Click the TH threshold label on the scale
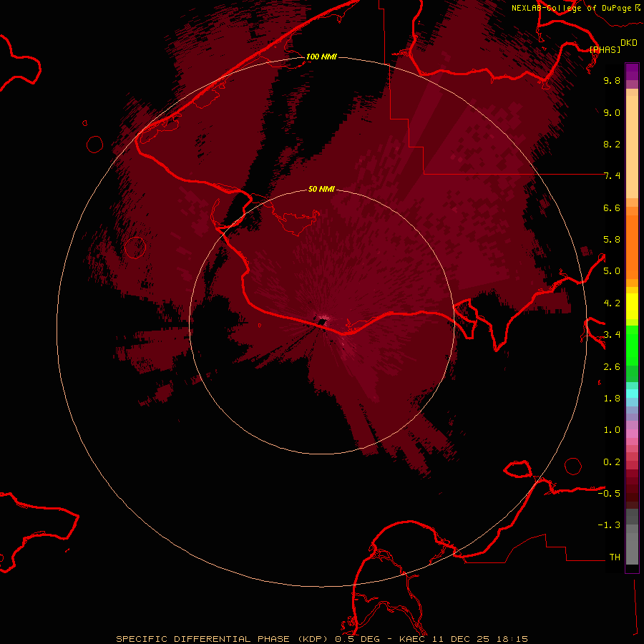Image resolution: width=644 pixels, height=644 pixels. (615, 557)
